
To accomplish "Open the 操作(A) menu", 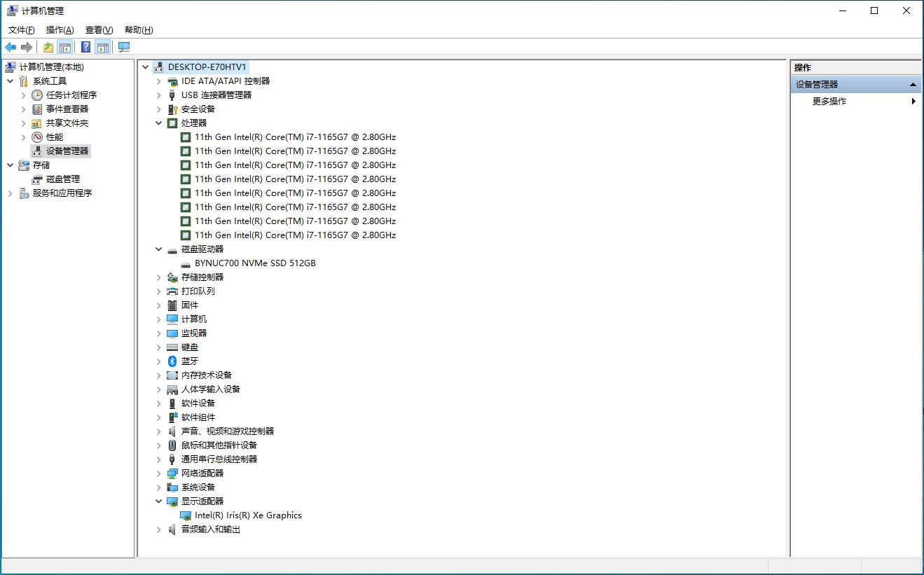I will (x=60, y=29).
